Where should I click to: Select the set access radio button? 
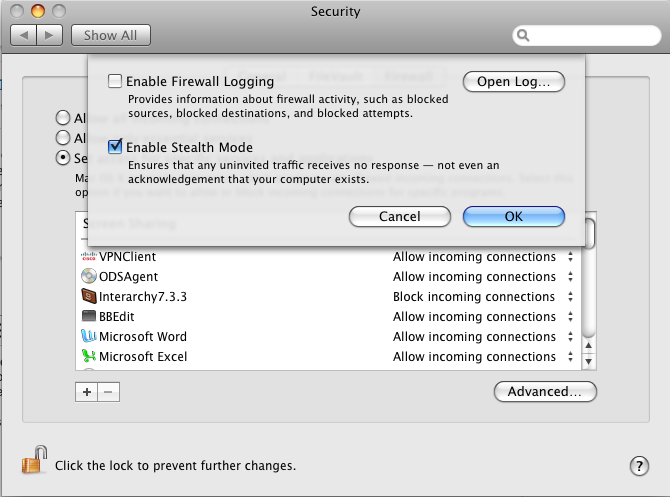click(x=64, y=157)
